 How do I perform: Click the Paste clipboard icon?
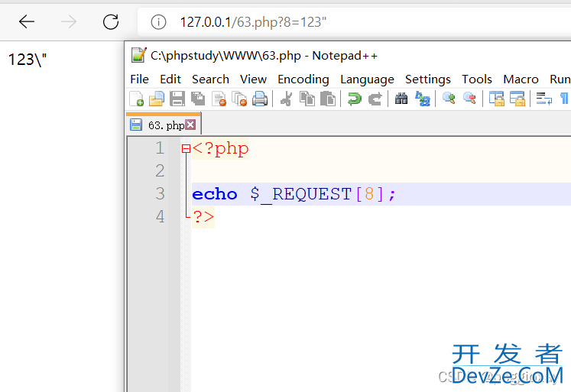tap(328, 99)
